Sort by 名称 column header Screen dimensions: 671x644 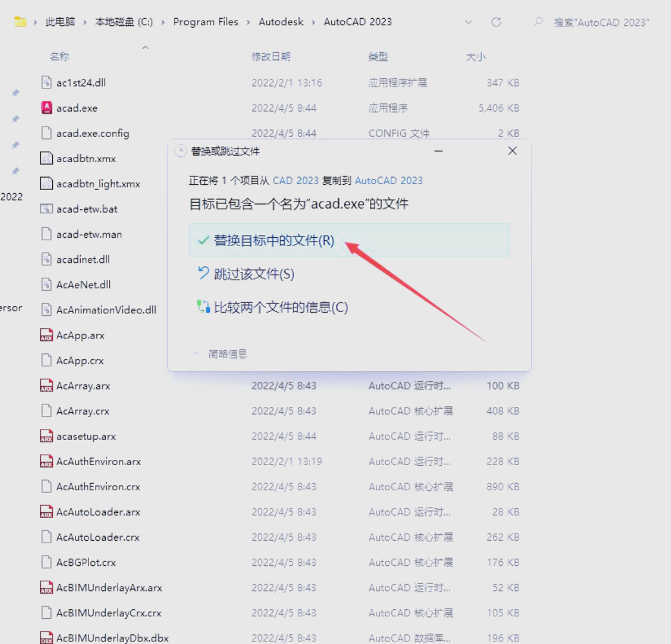point(59,56)
